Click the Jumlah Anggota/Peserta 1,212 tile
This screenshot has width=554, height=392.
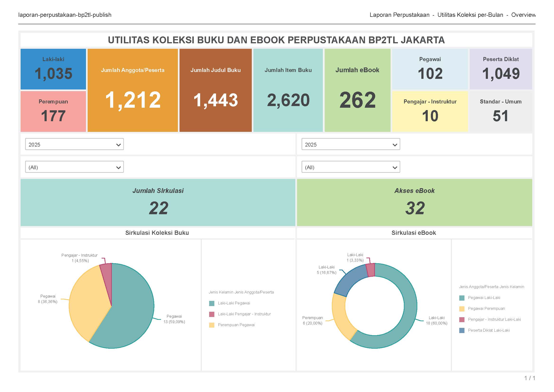click(x=133, y=90)
